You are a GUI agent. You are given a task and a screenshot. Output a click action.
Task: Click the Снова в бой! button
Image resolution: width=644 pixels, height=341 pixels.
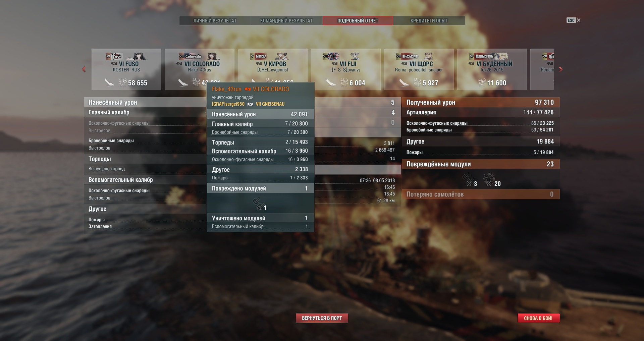click(538, 318)
